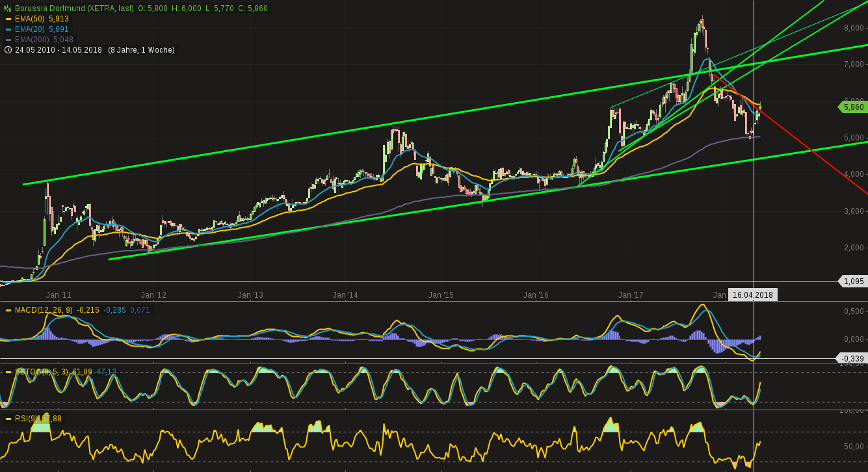This screenshot has height=472, width=868.
Task: Click the Jan '14 time axis label
Action: 345,295
